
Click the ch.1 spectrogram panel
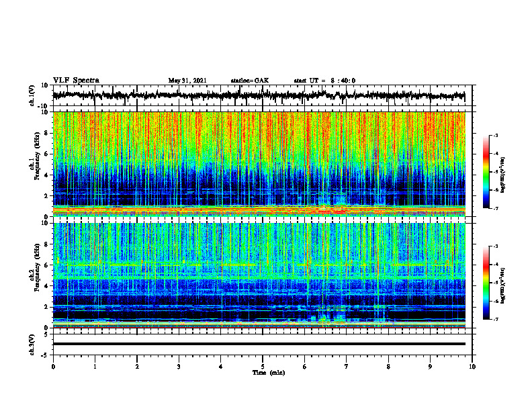[x=259, y=164]
